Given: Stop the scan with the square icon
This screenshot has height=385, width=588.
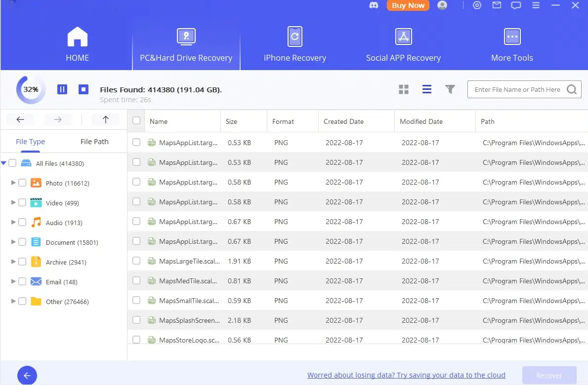Looking at the screenshot, I should (x=84, y=89).
